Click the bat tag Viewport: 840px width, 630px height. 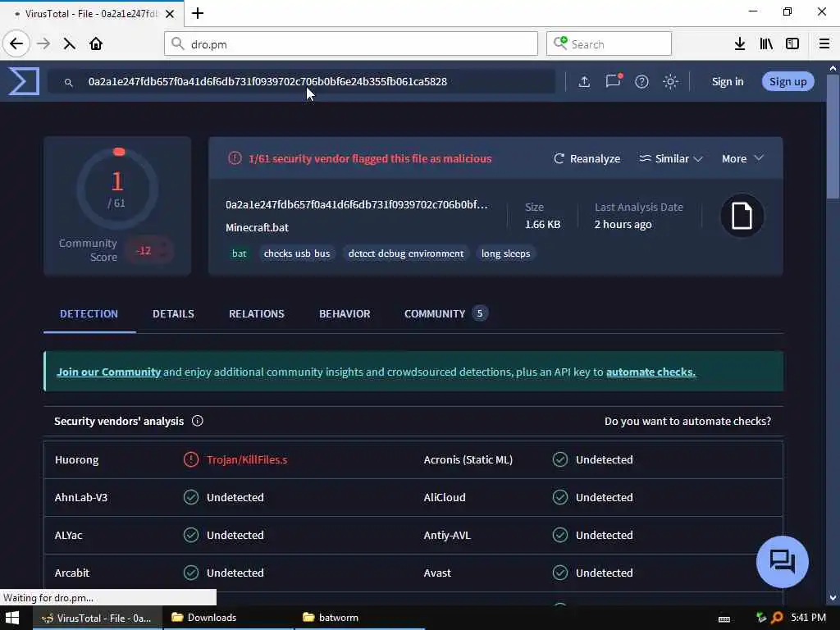(240, 253)
